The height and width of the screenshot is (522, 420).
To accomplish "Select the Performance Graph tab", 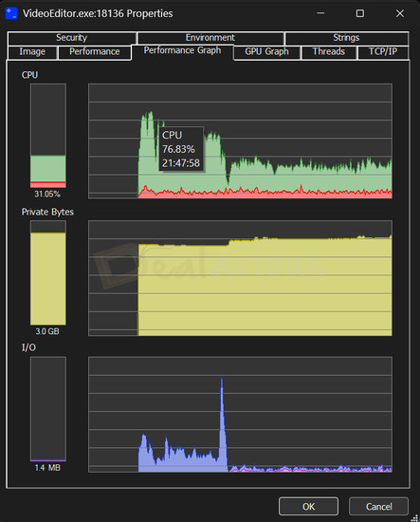I will click(x=182, y=51).
